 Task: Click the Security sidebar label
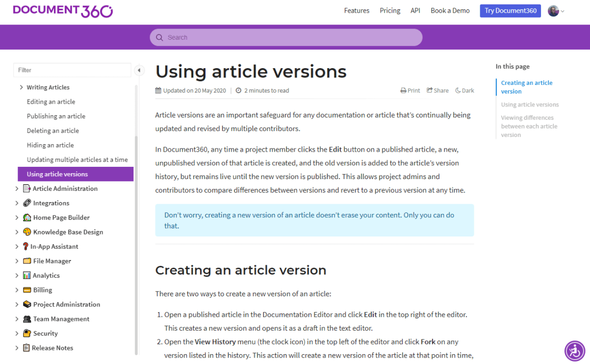click(46, 333)
